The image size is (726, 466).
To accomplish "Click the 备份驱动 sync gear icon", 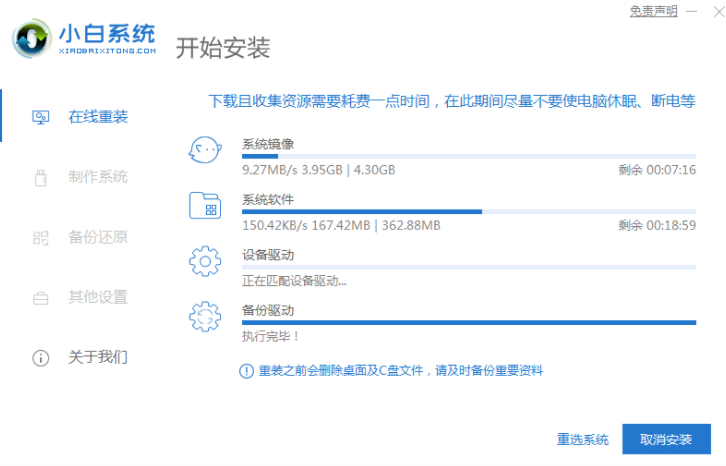I will 205,317.
